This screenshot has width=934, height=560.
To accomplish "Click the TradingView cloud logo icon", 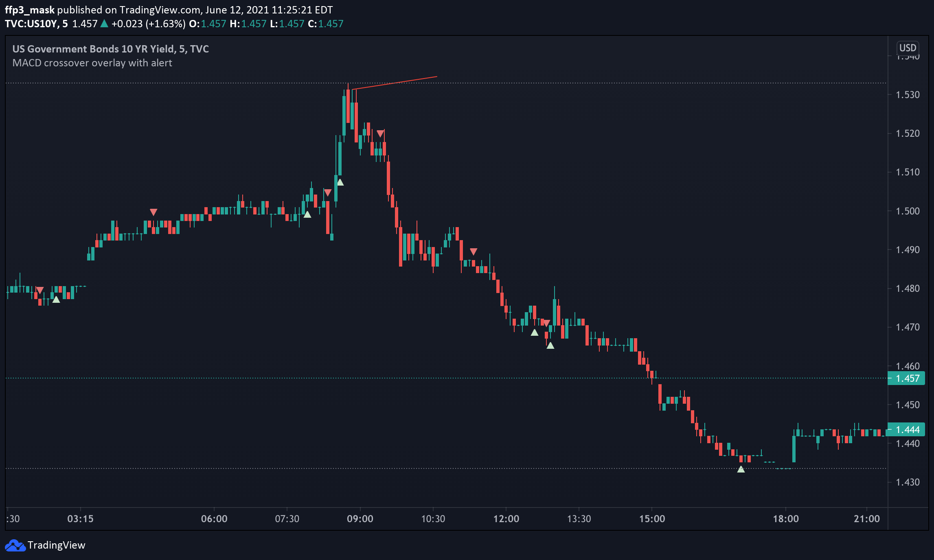I will point(15,545).
